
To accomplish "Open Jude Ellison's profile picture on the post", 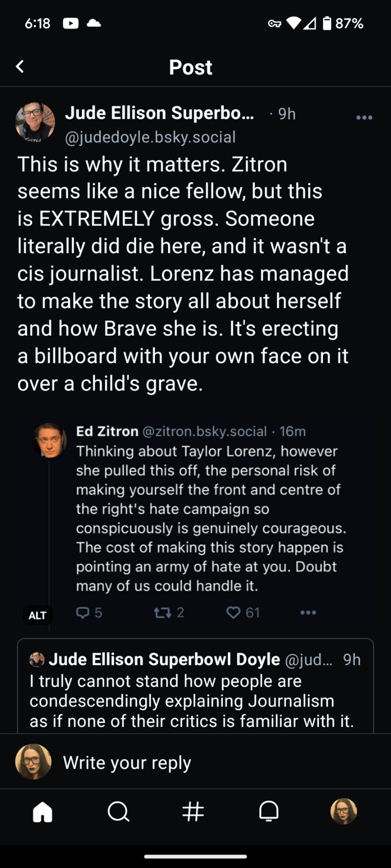I will pyautogui.click(x=35, y=122).
